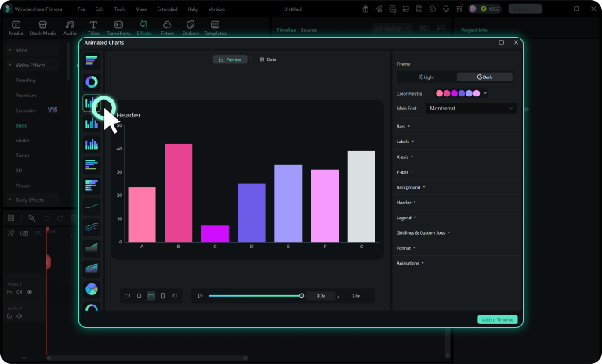Maximize the Animated Charts dialog
The height and width of the screenshot is (364, 602).
point(501,42)
